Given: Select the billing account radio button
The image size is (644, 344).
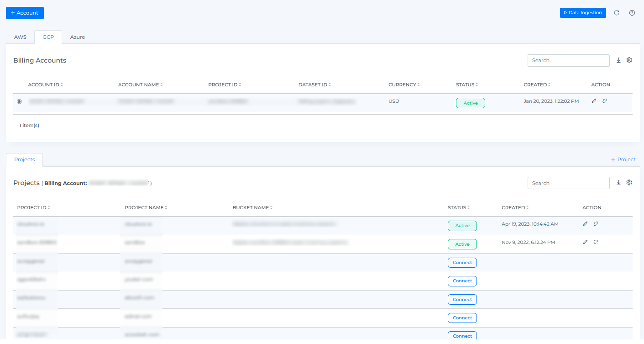Looking at the screenshot, I should coord(19,101).
